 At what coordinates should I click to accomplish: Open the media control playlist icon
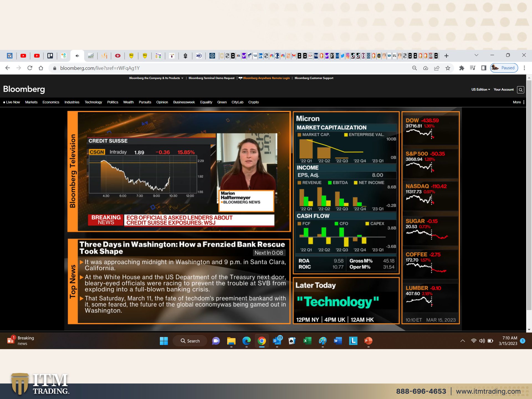pos(473,68)
